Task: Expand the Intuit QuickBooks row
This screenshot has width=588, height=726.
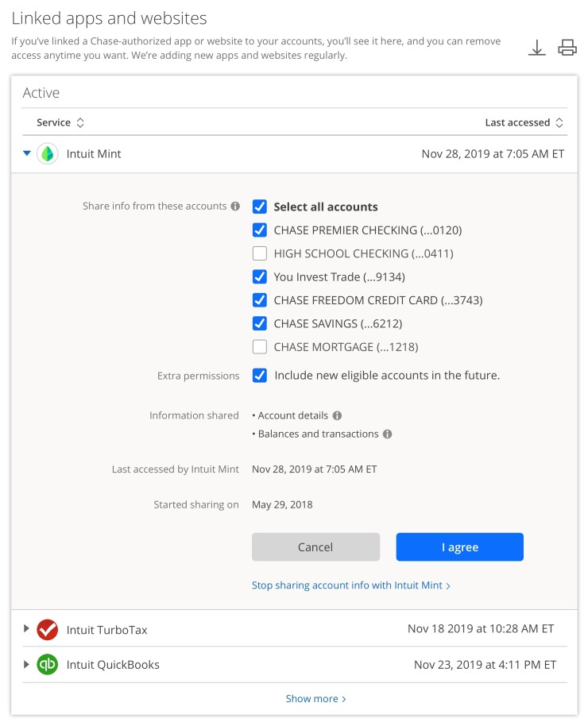Action: (27, 665)
